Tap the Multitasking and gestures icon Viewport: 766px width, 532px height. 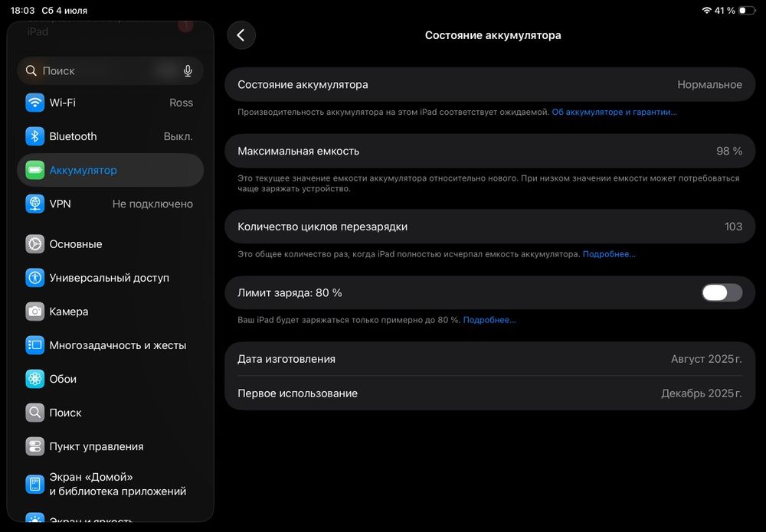34,345
